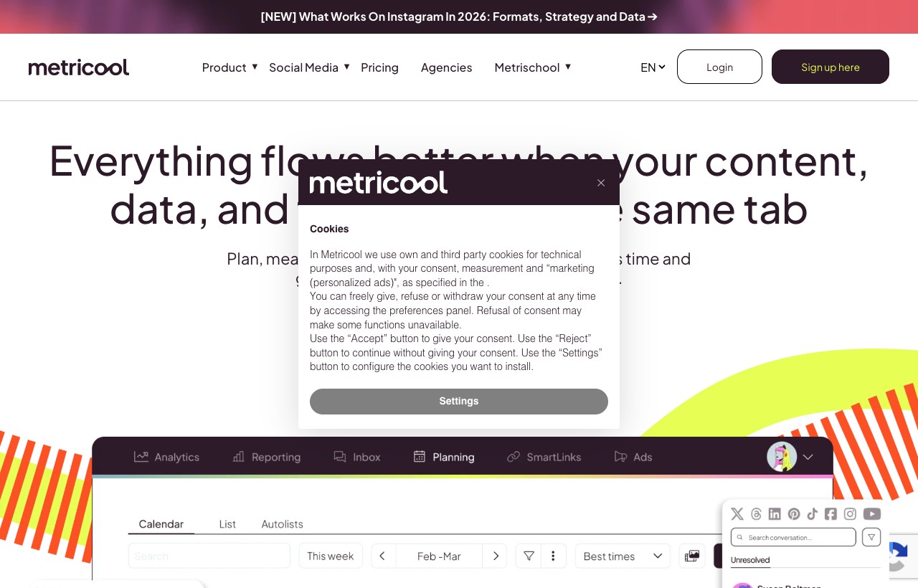Open the Ads section
This screenshot has width=918, height=588.
point(633,457)
